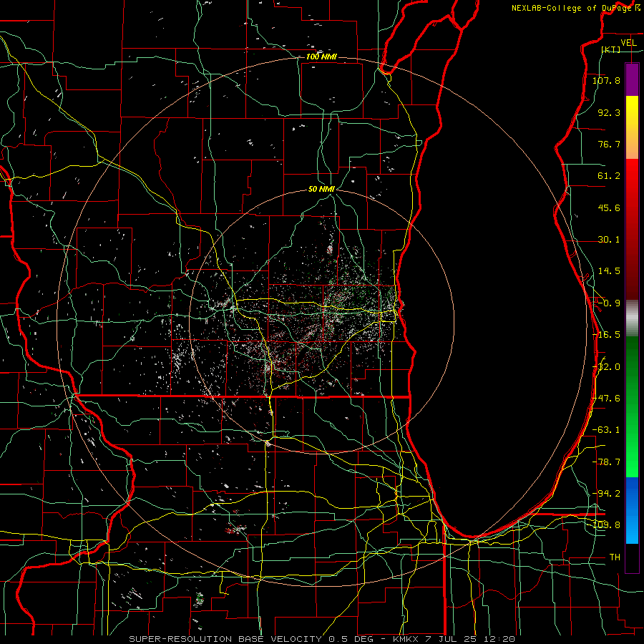
Task: Click the green segment of the velocity color bar
Action: [632, 406]
